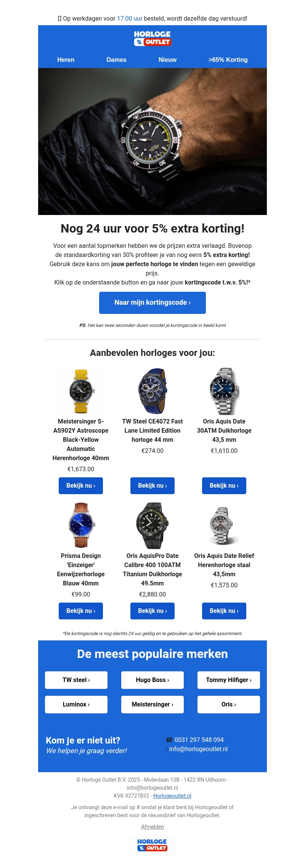Select the Tommy Hilfiger brand button
Viewport: 305px width, 868px height.
coord(229,680)
